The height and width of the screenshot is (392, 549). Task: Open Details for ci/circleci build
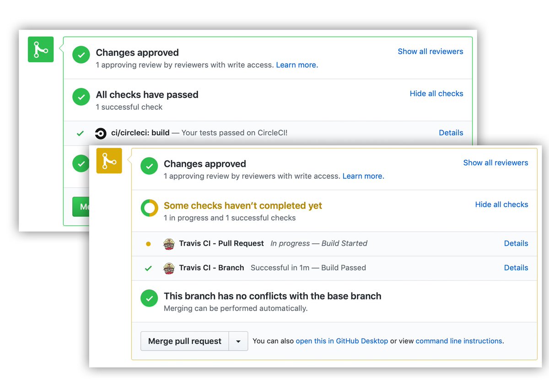451,133
